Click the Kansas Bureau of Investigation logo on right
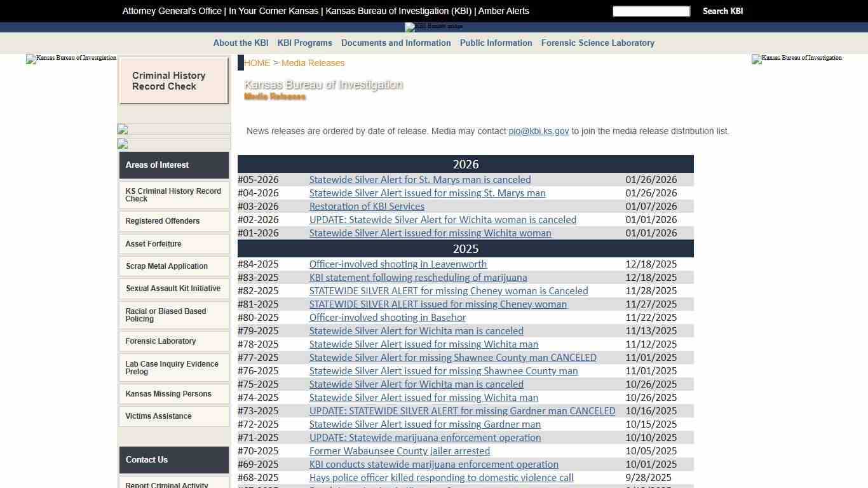 pyautogui.click(x=796, y=59)
